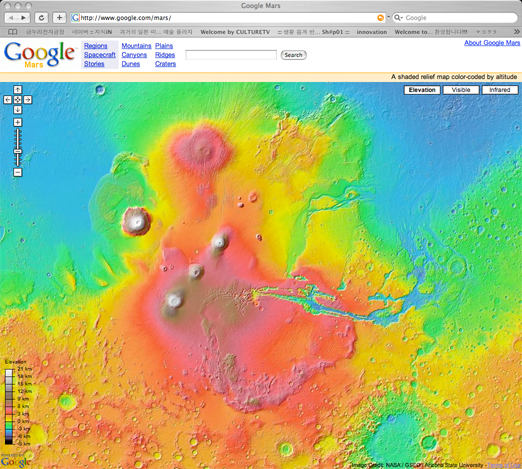Open the Regions link

(96, 46)
